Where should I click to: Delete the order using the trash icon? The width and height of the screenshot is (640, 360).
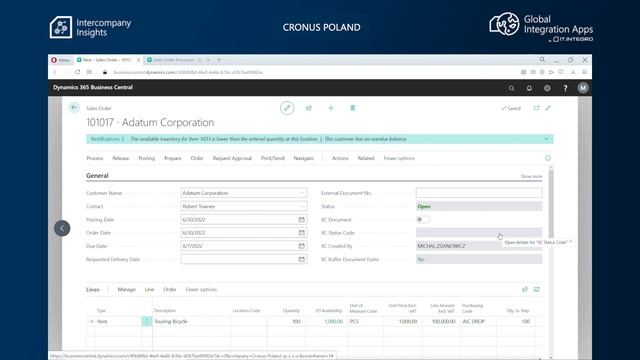353,108
